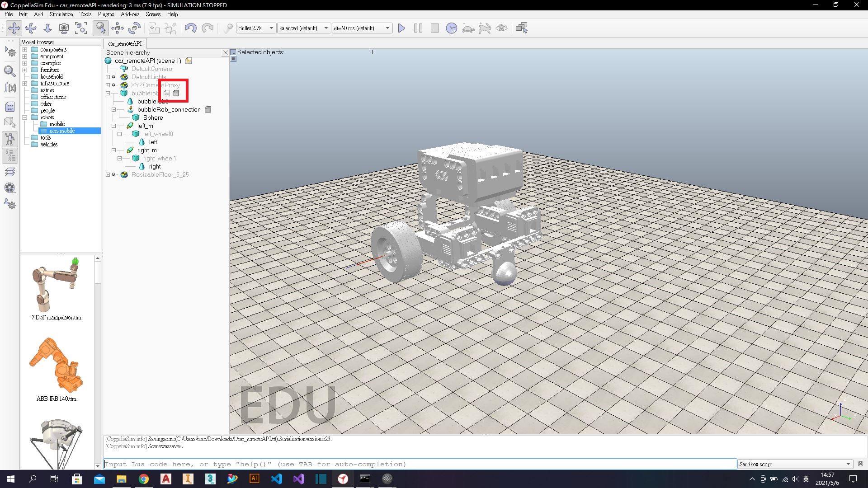Close the Scene hierarchy panel
This screenshot has height=488, width=868.
point(226,53)
